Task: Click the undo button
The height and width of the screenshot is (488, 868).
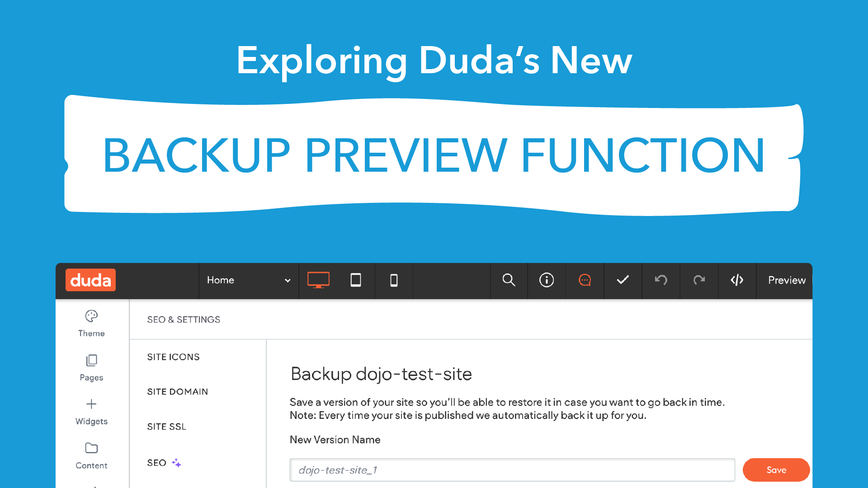Action: 661,280
